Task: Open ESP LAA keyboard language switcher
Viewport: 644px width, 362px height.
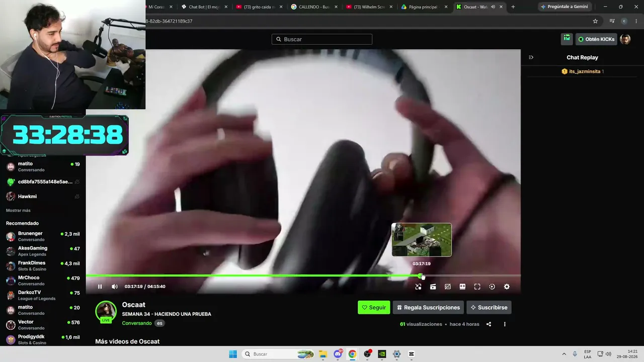Action: [x=588, y=354]
